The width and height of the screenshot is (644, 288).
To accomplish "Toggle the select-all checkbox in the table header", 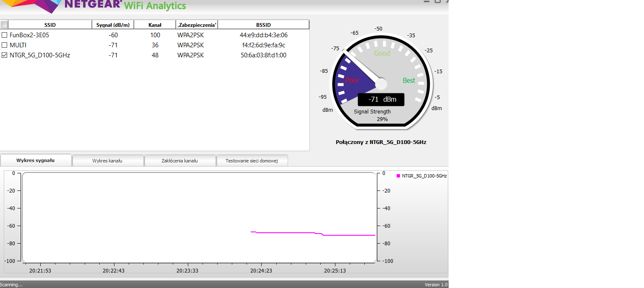I will click(x=4, y=24).
